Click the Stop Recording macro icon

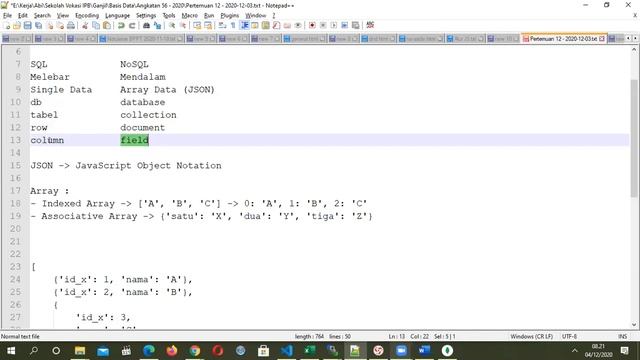323,25
